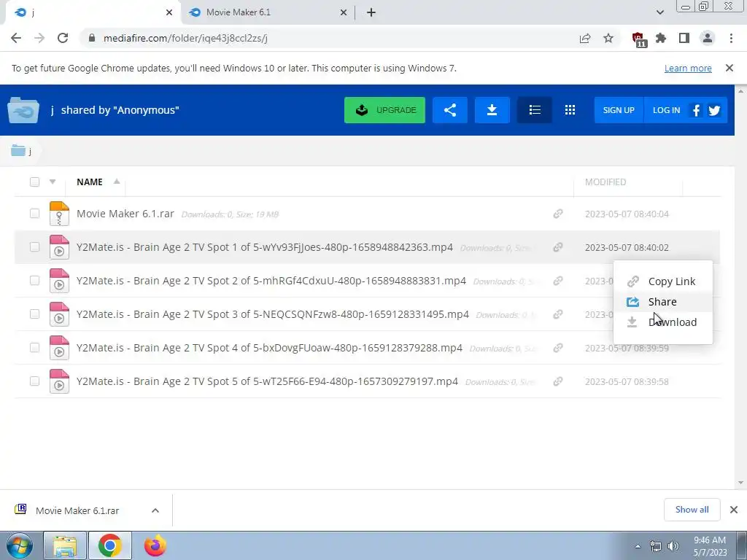The height and width of the screenshot is (560, 747).
Task: Choose Download in context menu
Action: 662,322
